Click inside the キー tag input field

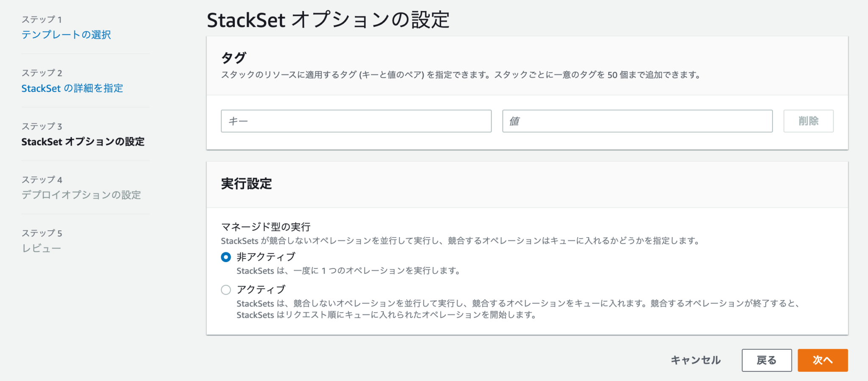pyautogui.click(x=356, y=121)
